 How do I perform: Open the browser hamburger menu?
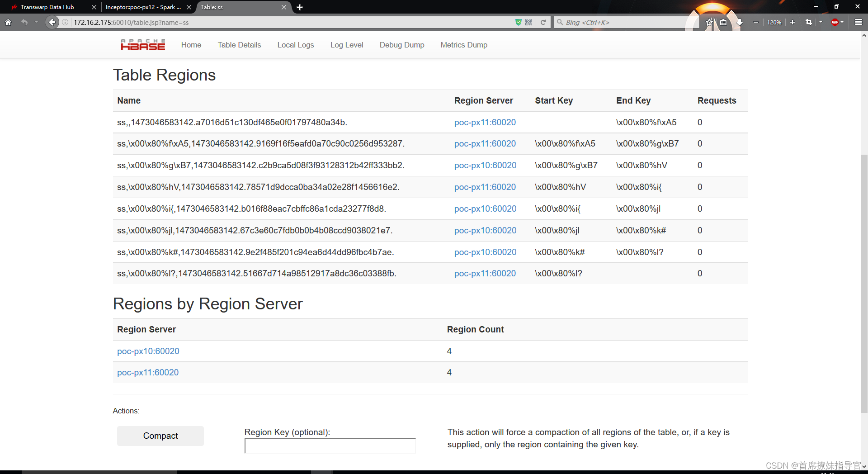click(858, 22)
